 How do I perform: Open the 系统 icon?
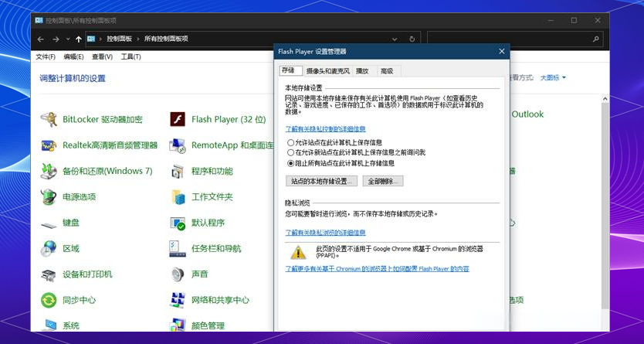49,325
